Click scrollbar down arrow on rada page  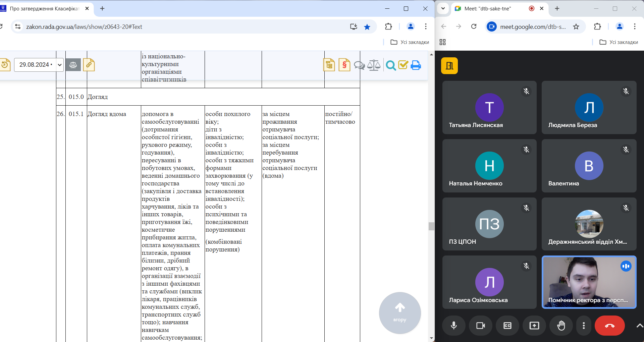coord(431,338)
